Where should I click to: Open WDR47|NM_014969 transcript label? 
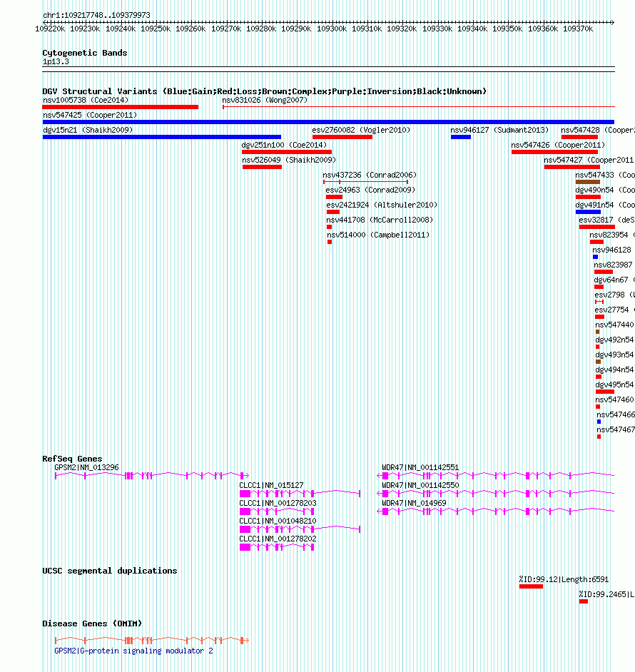(414, 503)
